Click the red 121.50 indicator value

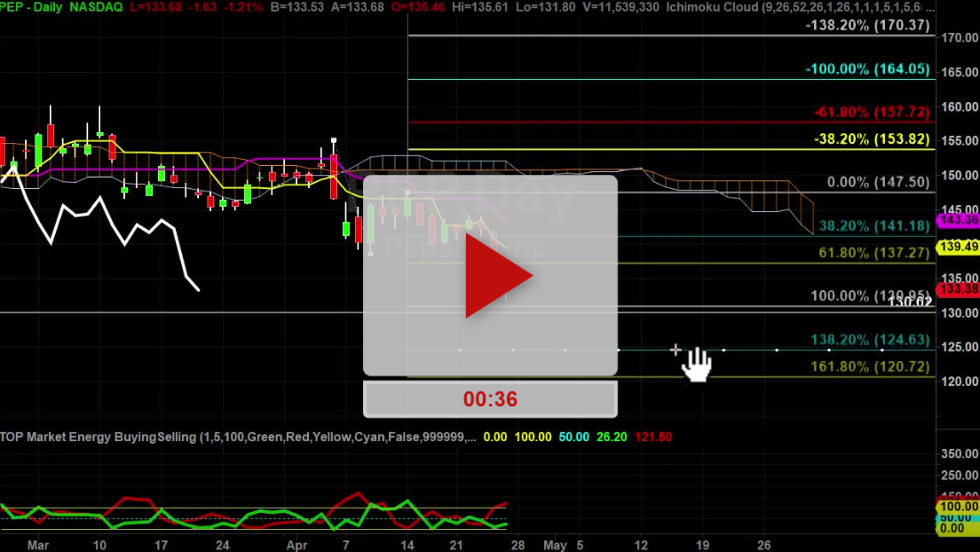(x=653, y=437)
